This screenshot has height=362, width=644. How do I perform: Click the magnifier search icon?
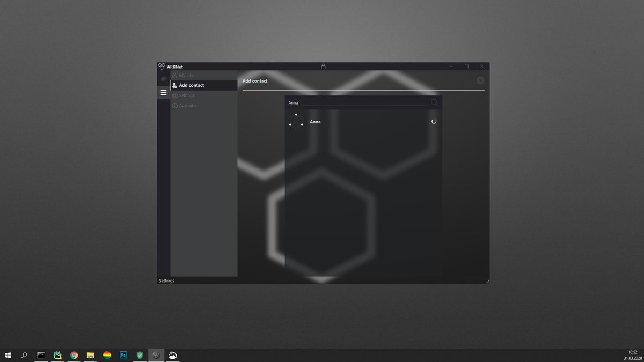coord(434,102)
